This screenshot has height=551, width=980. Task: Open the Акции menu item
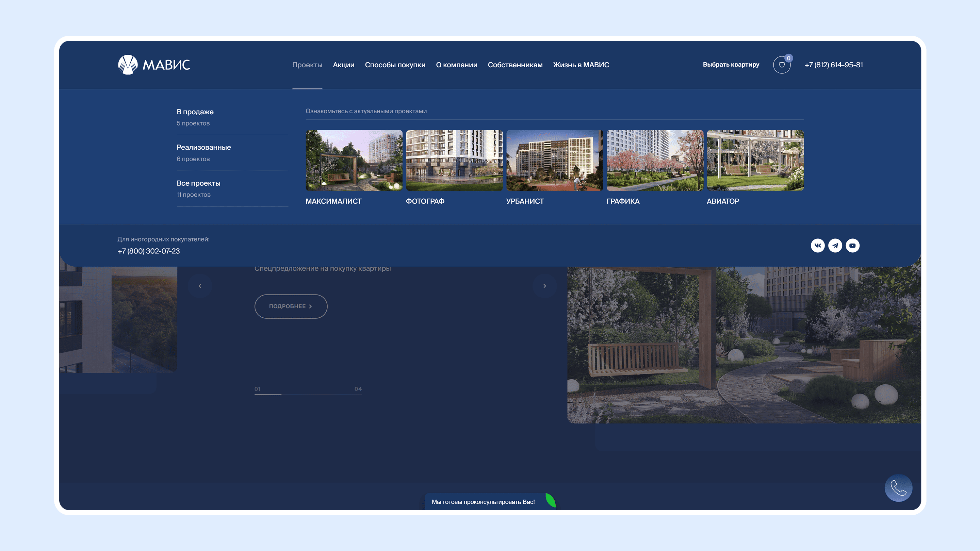[x=344, y=65]
